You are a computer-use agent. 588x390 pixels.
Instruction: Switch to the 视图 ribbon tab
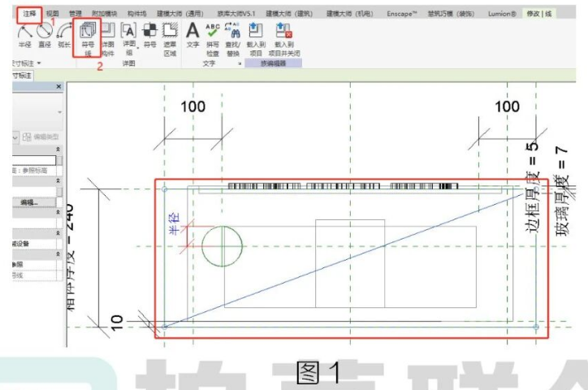(53, 14)
